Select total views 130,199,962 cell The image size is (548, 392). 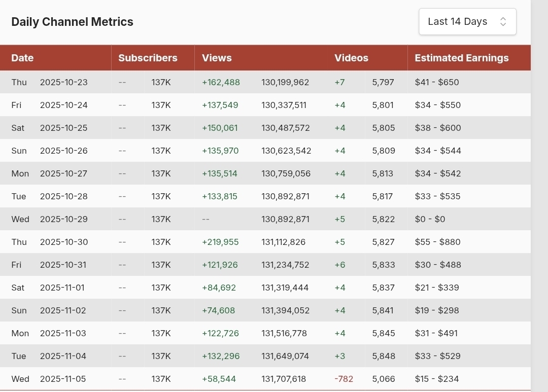(285, 82)
